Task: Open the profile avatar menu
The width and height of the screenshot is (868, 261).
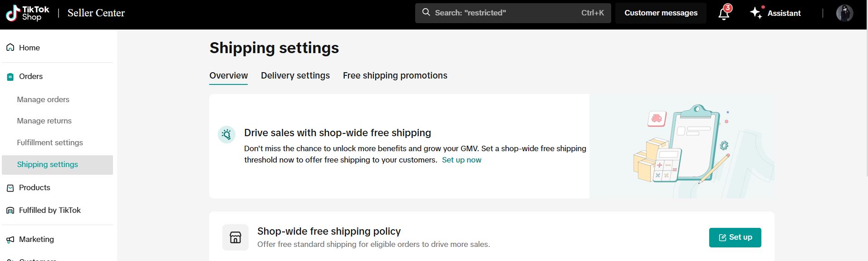Action: click(x=844, y=13)
